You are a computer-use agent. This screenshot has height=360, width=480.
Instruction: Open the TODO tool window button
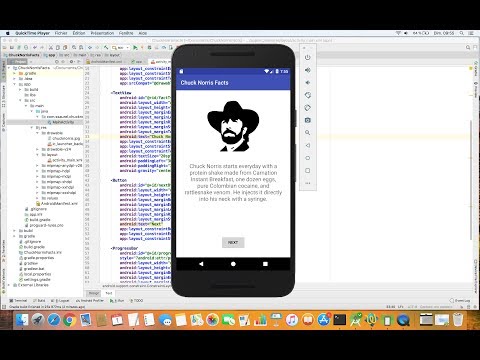pyautogui.click(x=137, y=300)
